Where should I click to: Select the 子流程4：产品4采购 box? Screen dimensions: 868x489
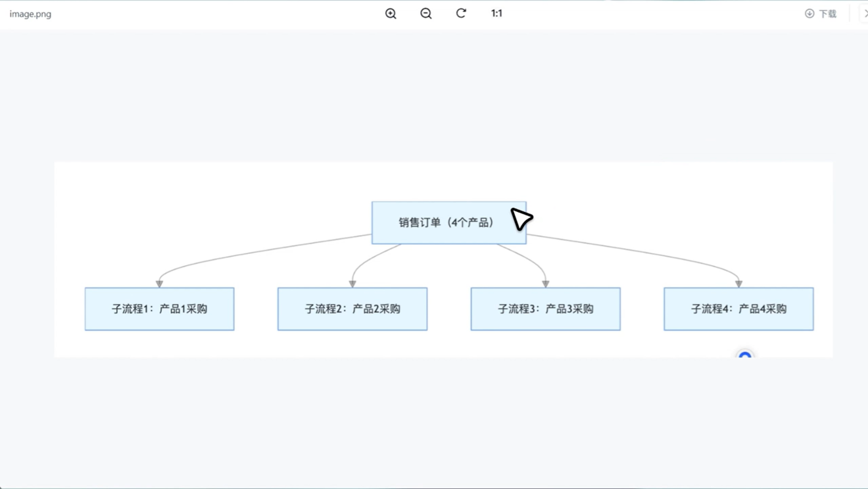tap(738, 309)
